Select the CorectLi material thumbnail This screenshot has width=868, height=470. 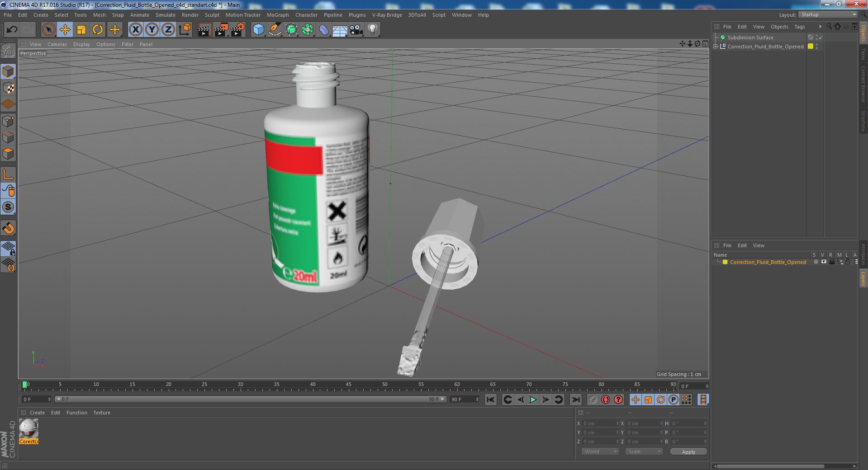coord(28,431)
